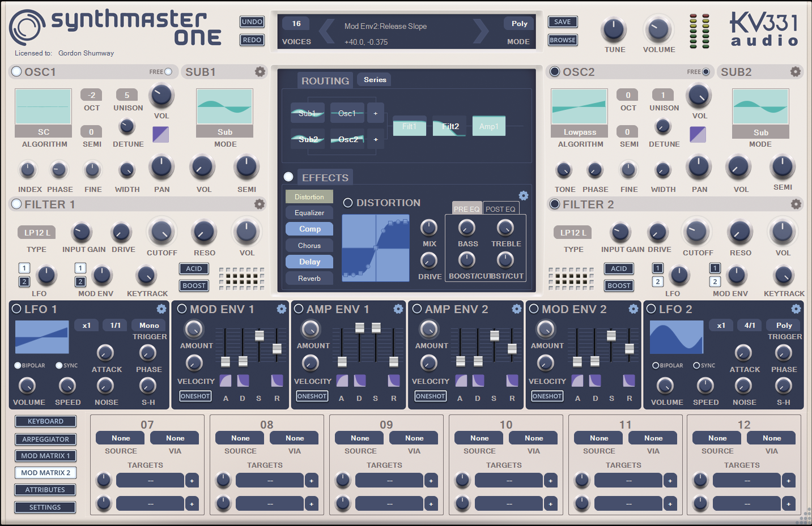Toggle Filter 1 on/off
The height and width of the screenshot is (526, 812).
click(16, 204)
